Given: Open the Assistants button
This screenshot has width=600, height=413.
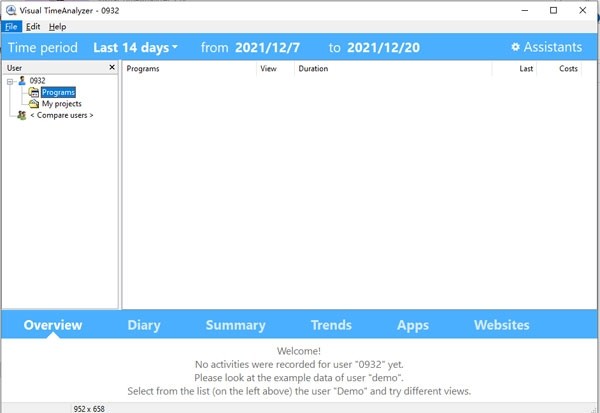Looking at the screenshot, I should coord(546,47).
